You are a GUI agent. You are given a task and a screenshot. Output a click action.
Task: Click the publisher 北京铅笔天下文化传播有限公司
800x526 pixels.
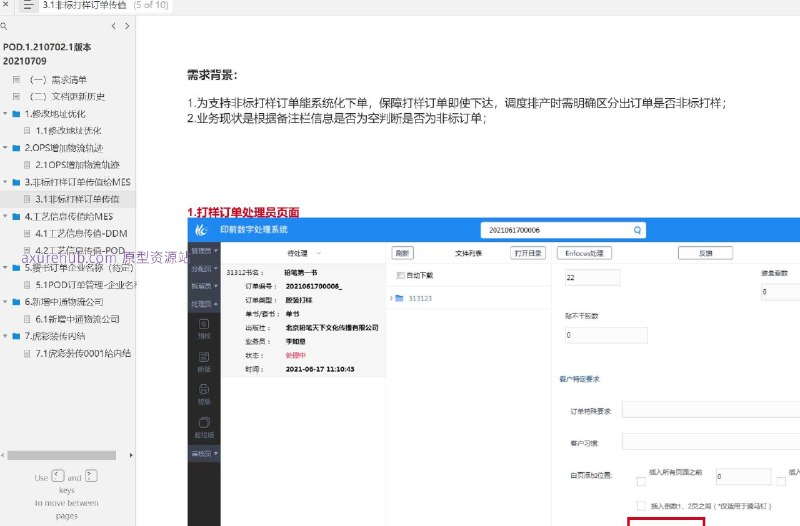point(332,328)
